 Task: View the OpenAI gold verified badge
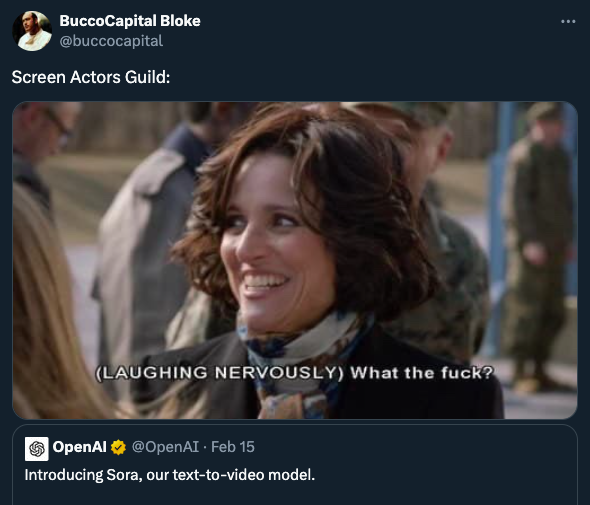(118, 447)
